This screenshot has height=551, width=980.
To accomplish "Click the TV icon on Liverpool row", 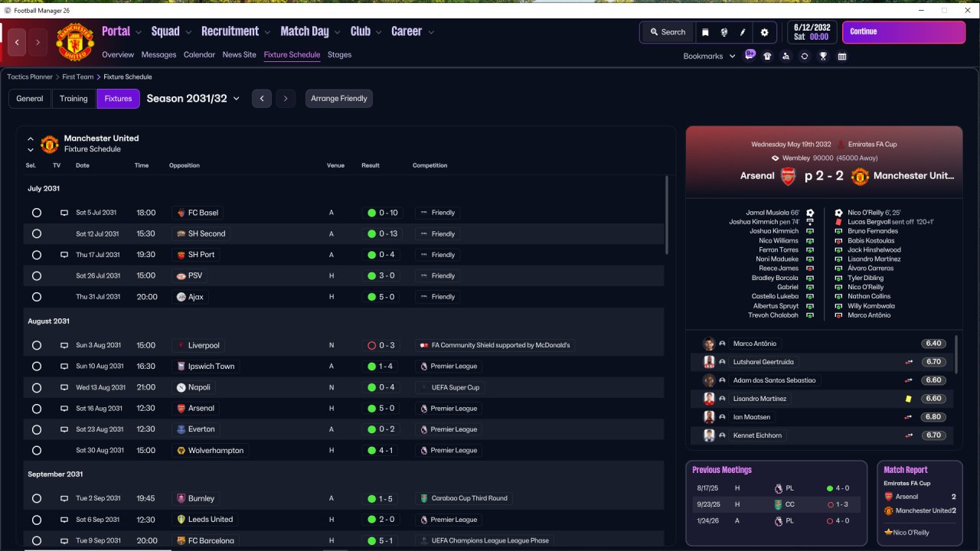I will tap(64, 345).
